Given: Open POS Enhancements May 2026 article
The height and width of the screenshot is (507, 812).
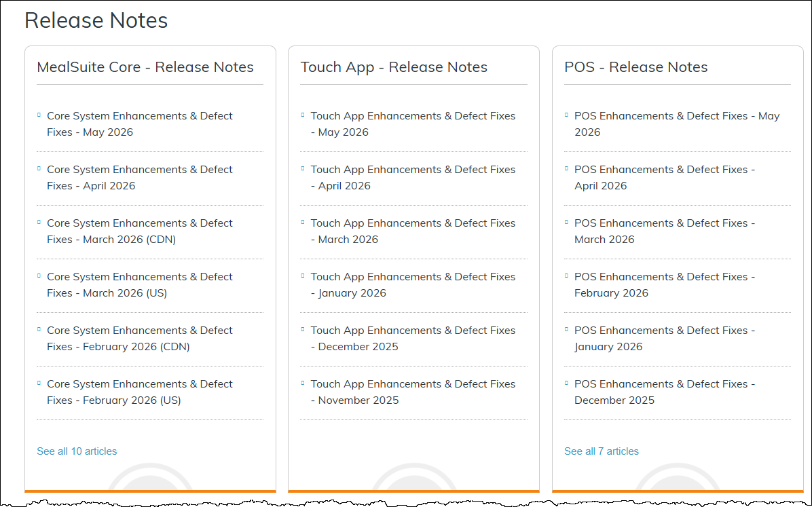Looking at the screenshot, I should coord(677,124).
